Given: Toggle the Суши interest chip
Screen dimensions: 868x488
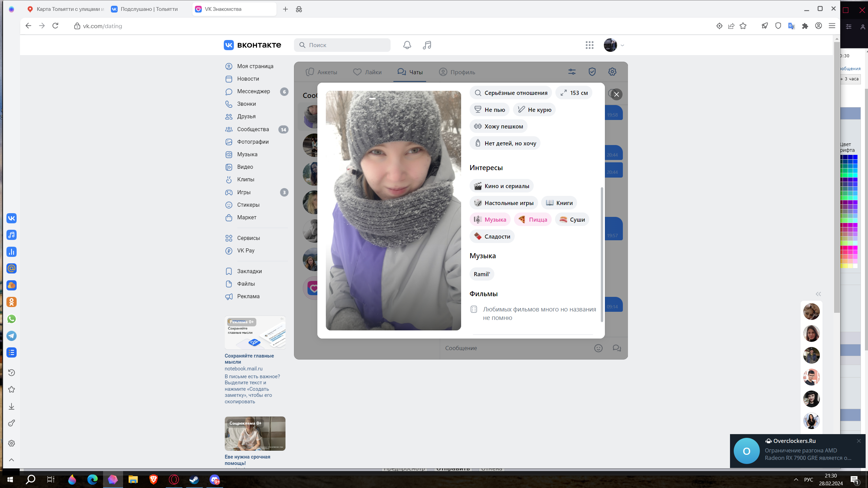Looking at the screenshot, I should click(572, 220).
